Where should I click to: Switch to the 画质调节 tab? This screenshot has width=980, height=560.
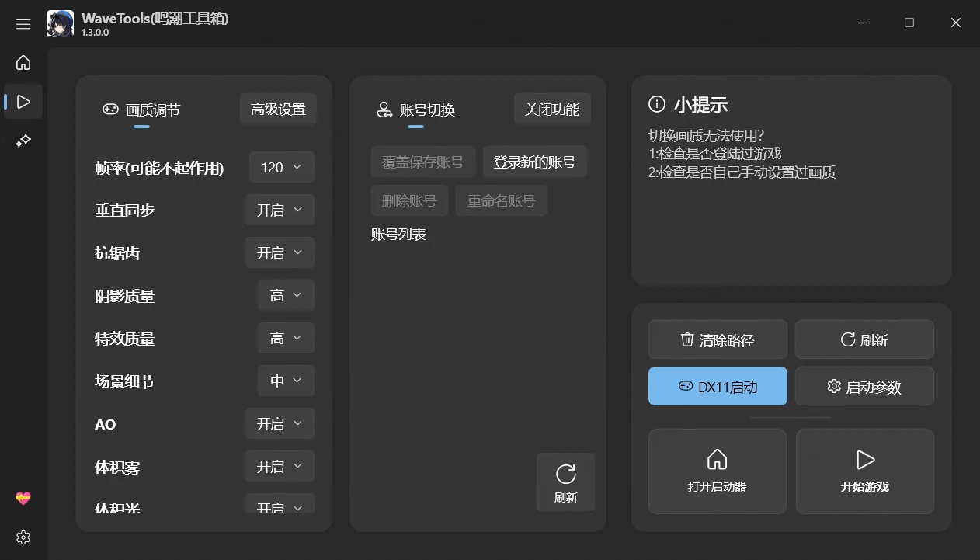141,110
